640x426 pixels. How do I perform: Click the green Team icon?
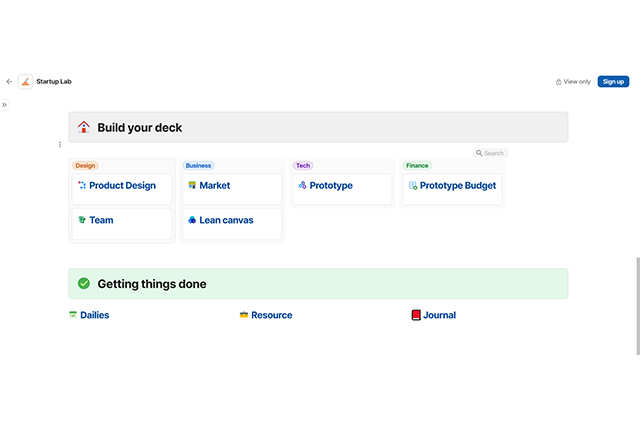coord(82,220)
